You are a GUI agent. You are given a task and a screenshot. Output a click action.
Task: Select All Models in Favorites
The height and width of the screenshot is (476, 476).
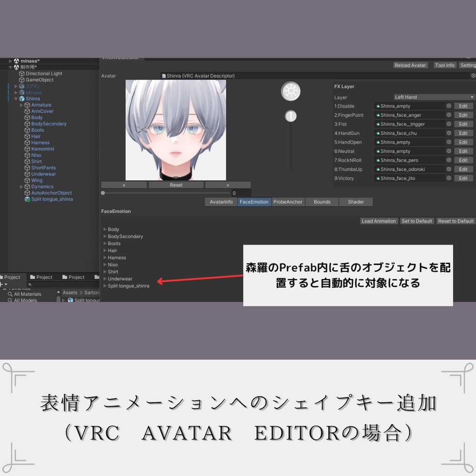click(26, 300)
